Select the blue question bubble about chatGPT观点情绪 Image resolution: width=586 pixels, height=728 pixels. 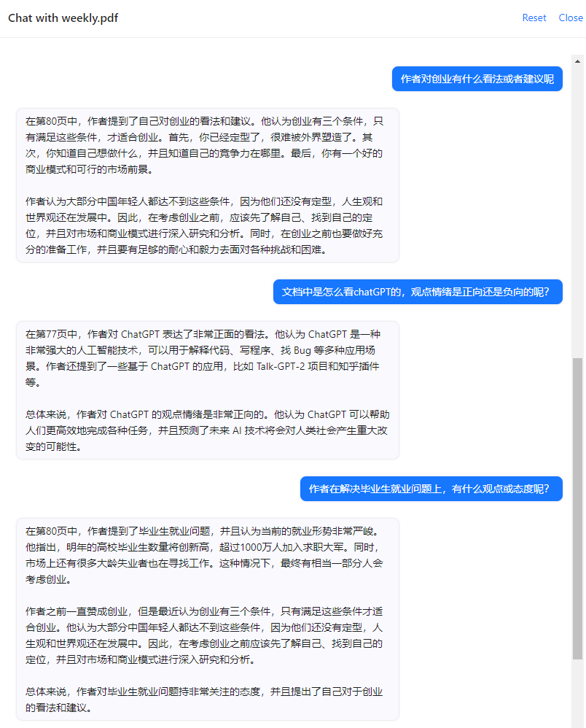click(418, 292)
